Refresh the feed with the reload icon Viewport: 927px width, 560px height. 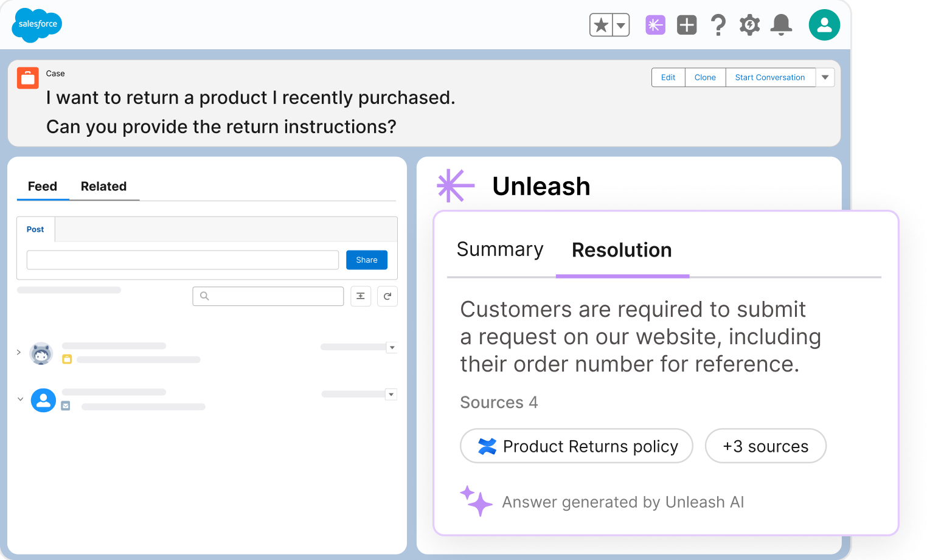coord(387,296)
